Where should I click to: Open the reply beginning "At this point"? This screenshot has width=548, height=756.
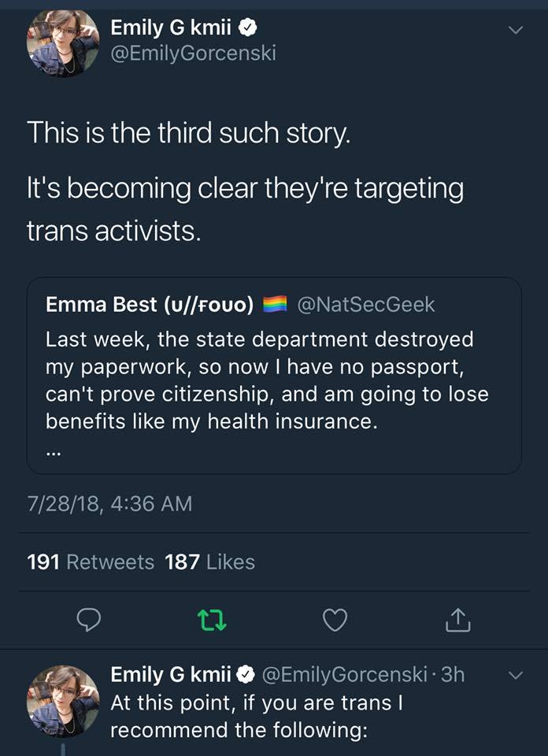tap(260, 716)
